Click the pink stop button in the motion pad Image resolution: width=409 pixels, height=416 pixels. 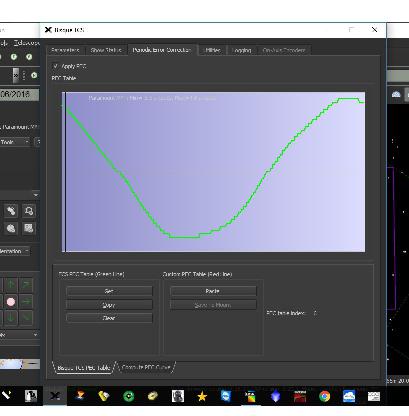[x=11, y=302]
